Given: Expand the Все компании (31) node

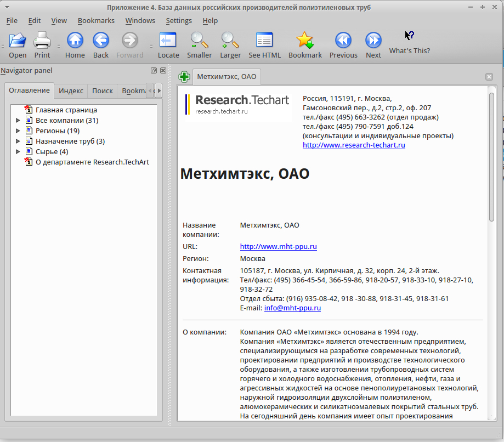Looking at the screenshot, I should click(18, 121).
